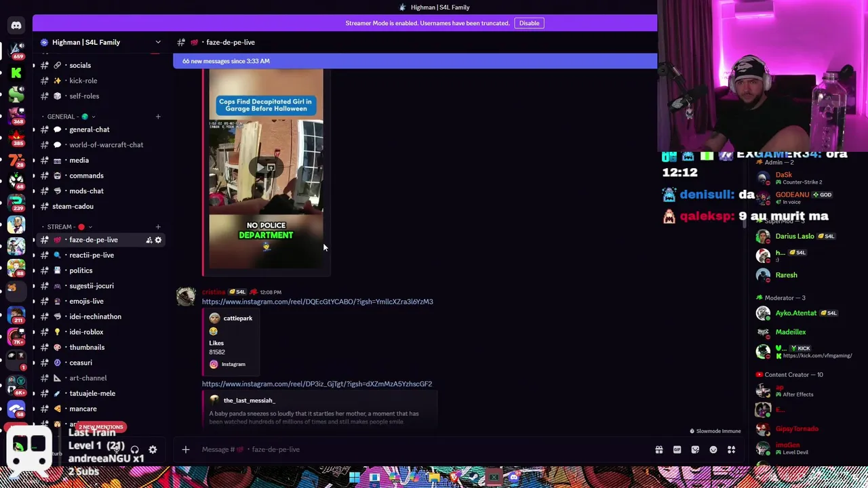This screenshot has width=868, height=488.
Task: Select the mancare channel
Action: [100, 409]
